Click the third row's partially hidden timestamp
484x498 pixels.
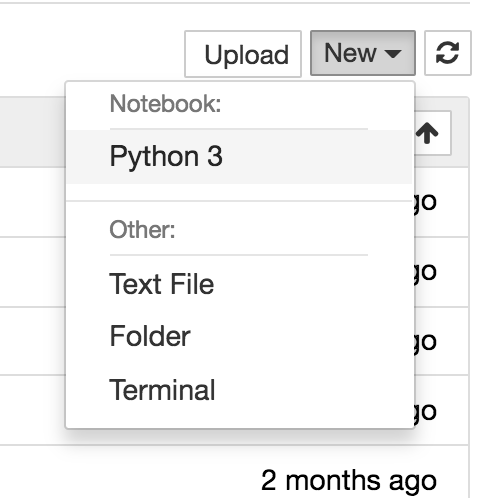pyautogui.click(x=426, y=342)
